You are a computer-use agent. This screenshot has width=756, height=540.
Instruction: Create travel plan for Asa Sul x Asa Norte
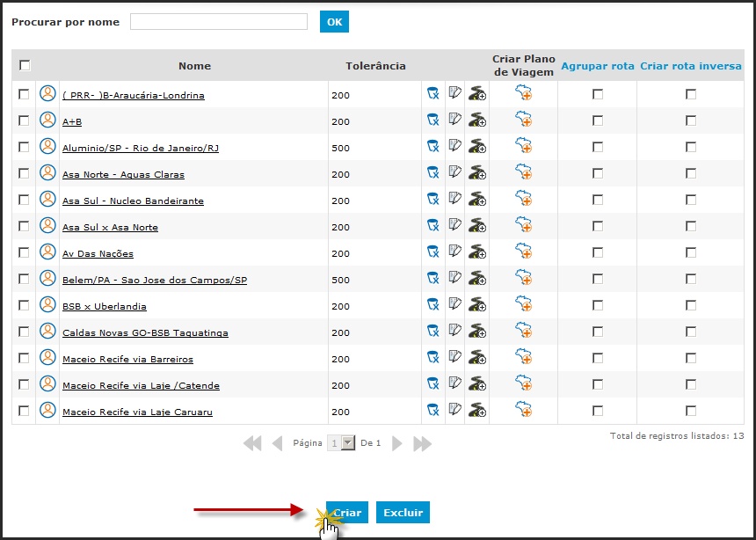click(523, 224)
